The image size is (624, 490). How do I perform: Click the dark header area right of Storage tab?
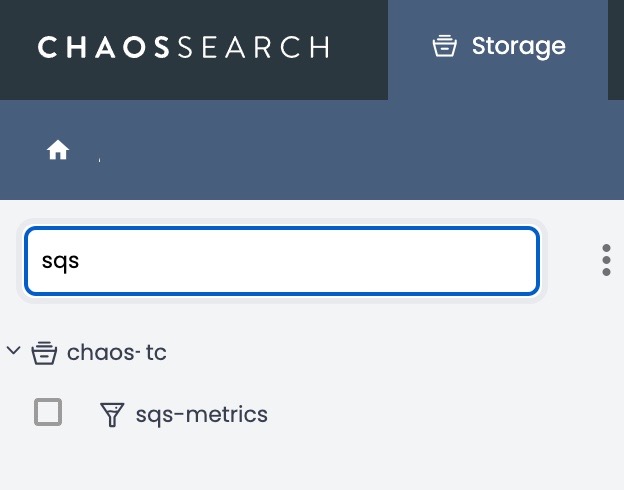coord(615,48)
